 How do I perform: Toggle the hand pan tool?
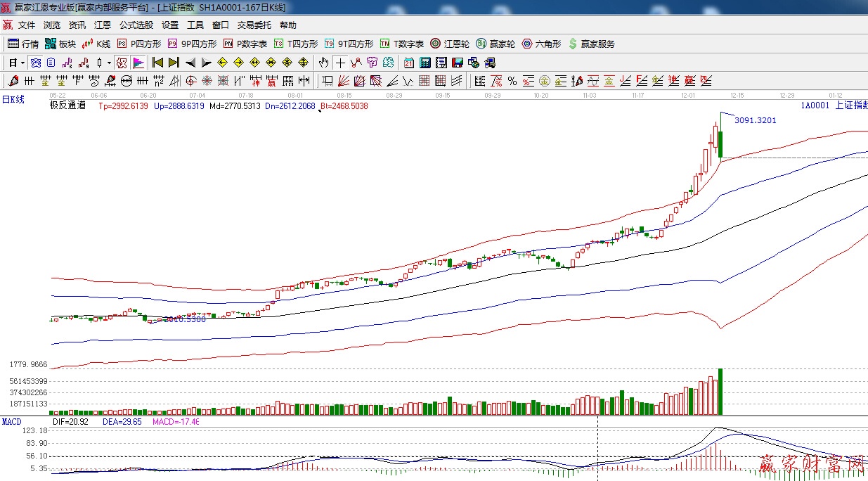(323, 63)
